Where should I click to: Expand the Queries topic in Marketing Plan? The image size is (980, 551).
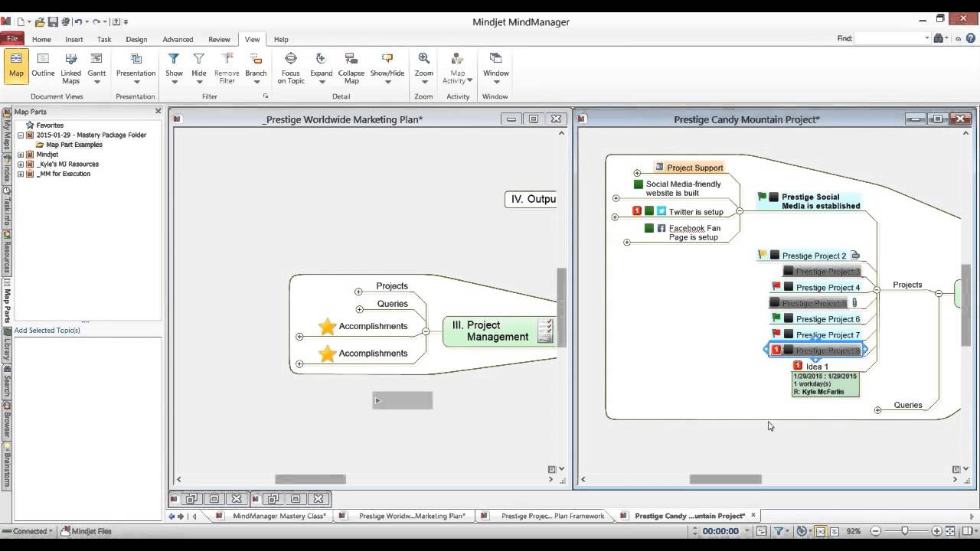pyautogui.click(x=360, y=309)
